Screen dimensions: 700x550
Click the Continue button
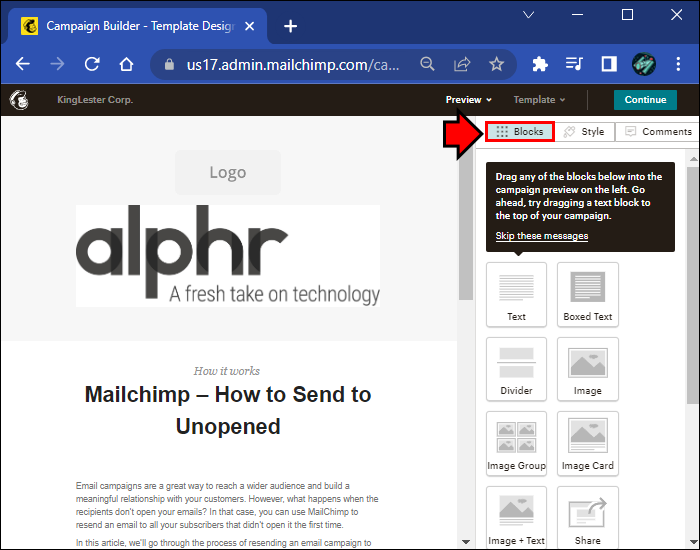(x=645, y=100)
